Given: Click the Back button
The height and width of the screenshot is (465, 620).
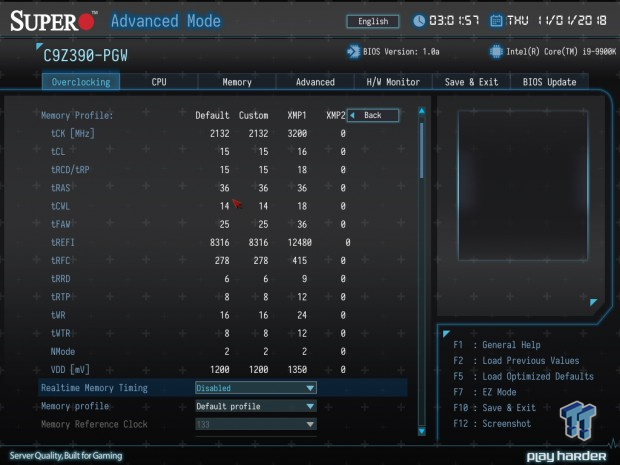Looking at the screenshot, I should (x=373, y=115).
